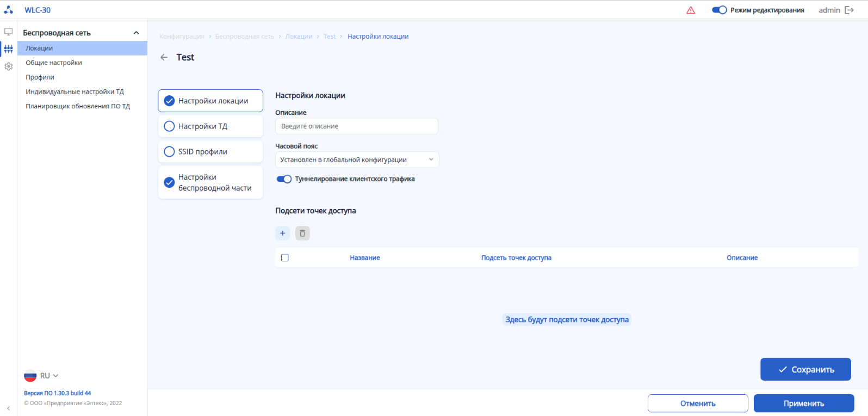Open the settings gear icon in sidebar
The width and height of the screenshot is (868, 416).
click(9, 66)
